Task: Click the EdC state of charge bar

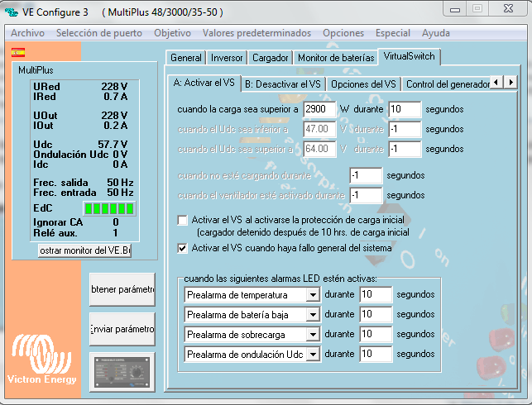Action: tap(109, 208)
